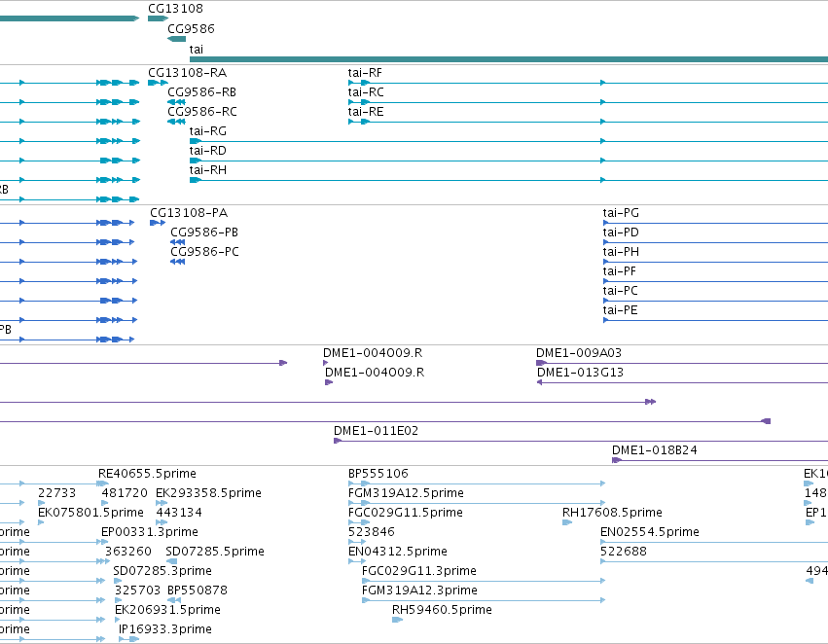Select the EP00331.3prime EST
The width and height of the screenshot is (828, 644).
(x=150, y=532)
